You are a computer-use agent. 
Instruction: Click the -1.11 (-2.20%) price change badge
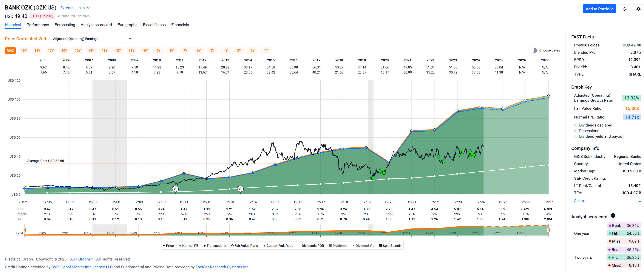point(42,16)
